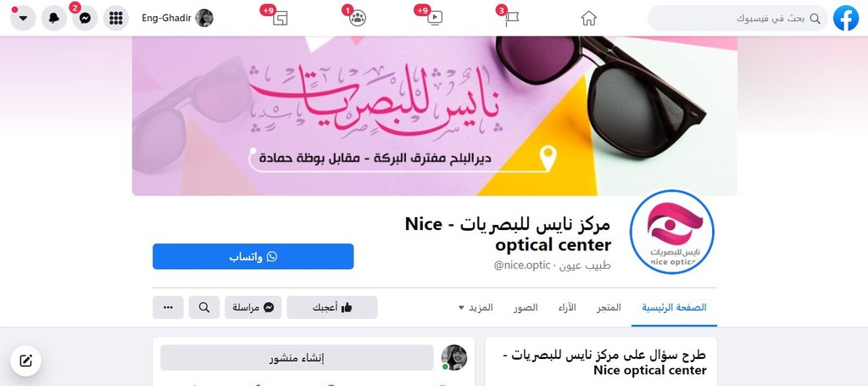
Task: Expand the account dropdown arrow
Action: pyautogui.click(x=23, y=19)
